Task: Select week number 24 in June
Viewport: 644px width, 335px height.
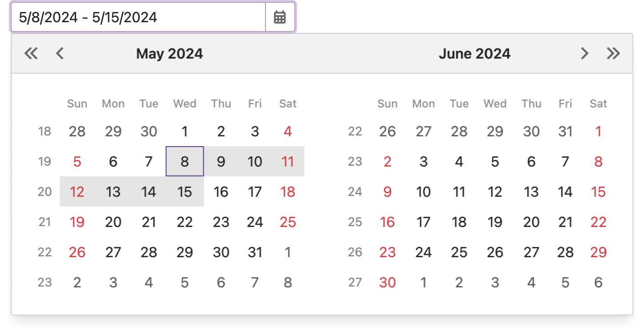Action: (x=354, y=192)
